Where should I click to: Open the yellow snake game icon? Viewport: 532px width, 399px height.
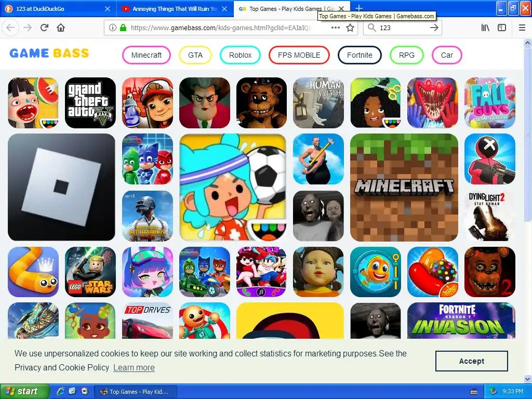[x=33, y=272]
